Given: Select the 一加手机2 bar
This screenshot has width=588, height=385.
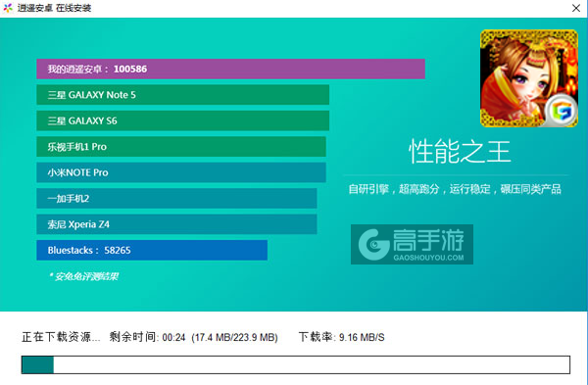Looking at the screenshot, I should 176,198.
